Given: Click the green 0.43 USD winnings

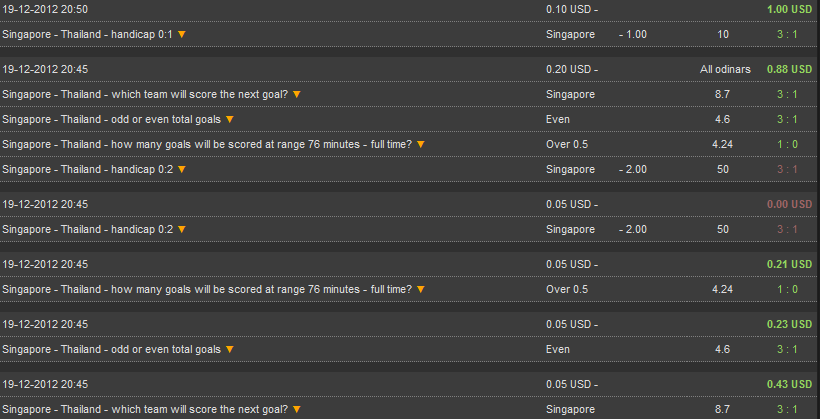Looking at the screenshot, I should point(789,384).
